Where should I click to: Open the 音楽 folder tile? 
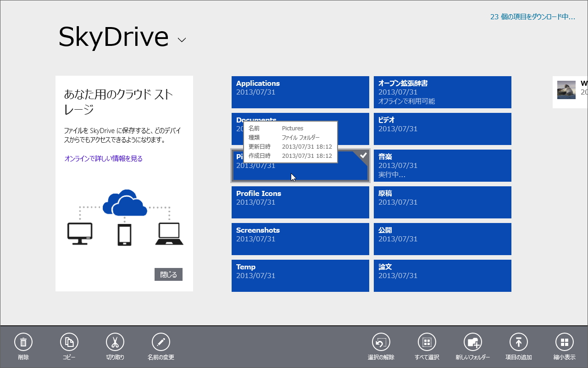coord(442,165)
